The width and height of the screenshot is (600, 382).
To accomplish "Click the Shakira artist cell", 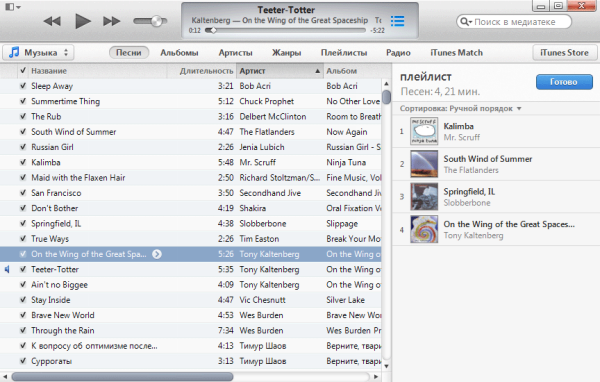I will [253, 208].
